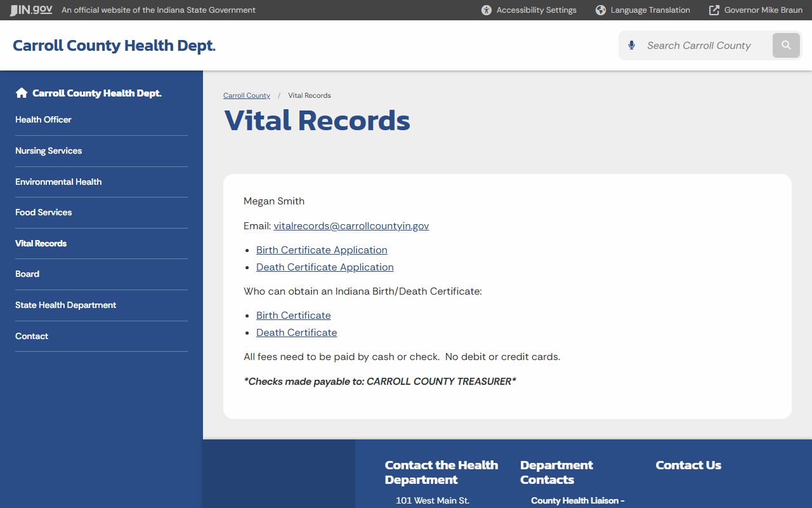812x508 pixels.
Task: Open Birth Certificate eligibility link
Action: (294, 315)
